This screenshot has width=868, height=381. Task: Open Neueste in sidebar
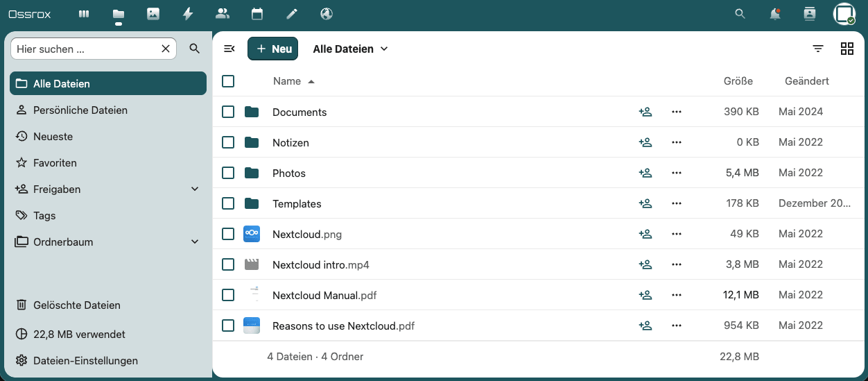point(108,136)
